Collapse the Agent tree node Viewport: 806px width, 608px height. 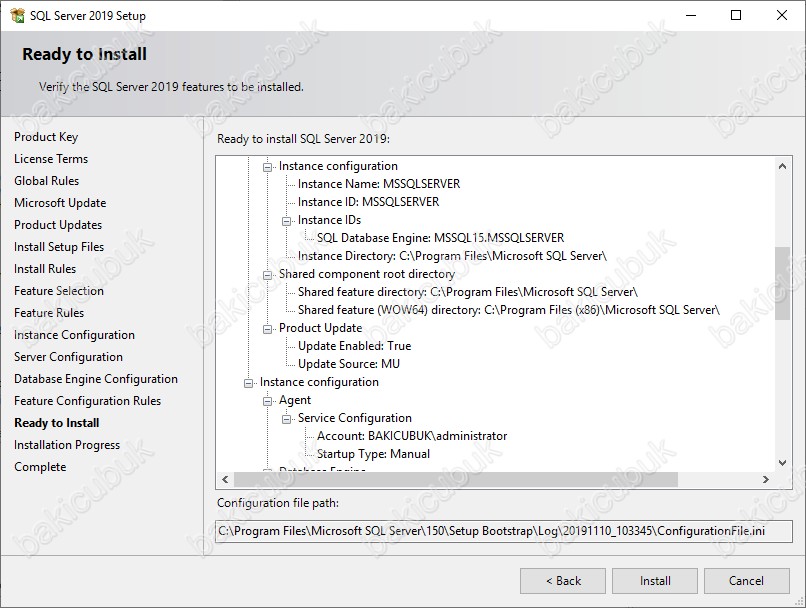(x=267, y=401)
